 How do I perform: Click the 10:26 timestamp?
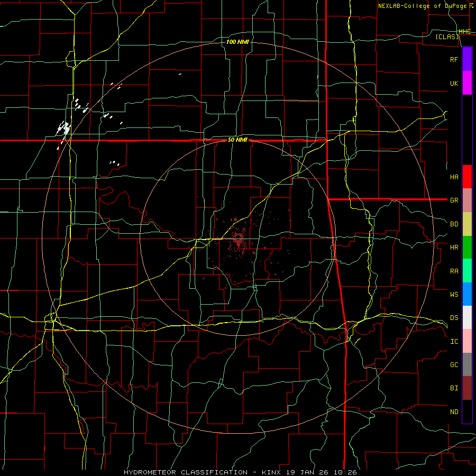345,472
